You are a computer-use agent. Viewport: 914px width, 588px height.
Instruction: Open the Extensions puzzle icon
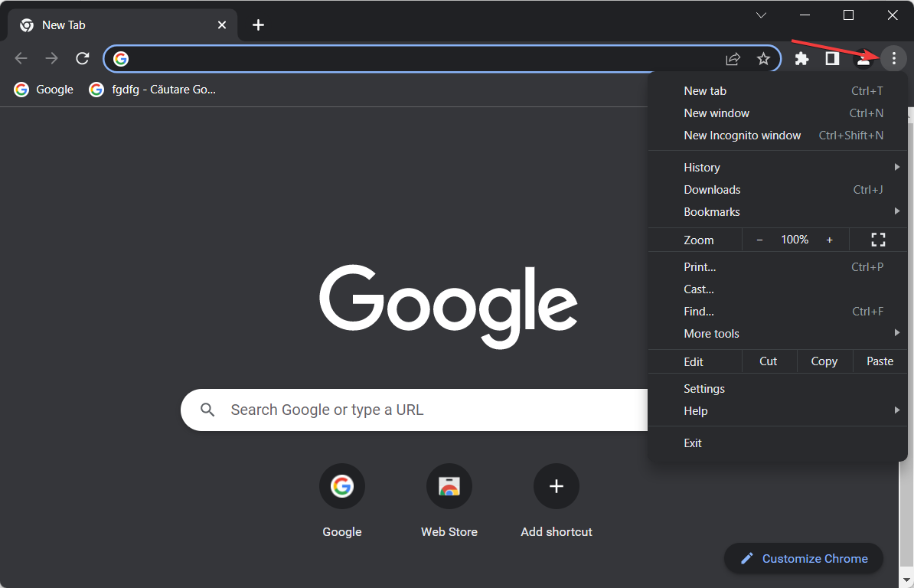pyautogui.click(x=802, y=58)
